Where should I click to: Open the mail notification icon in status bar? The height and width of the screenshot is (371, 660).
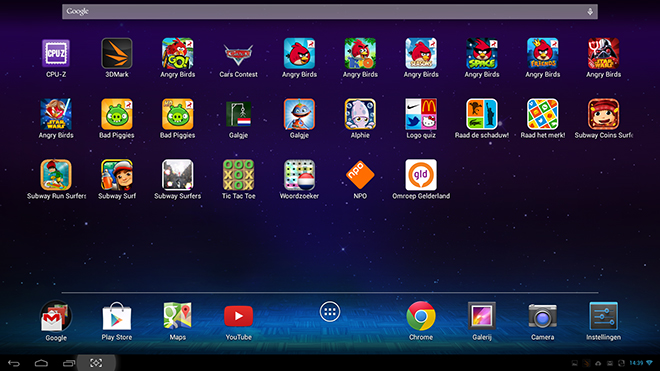(x=610, y=363)
